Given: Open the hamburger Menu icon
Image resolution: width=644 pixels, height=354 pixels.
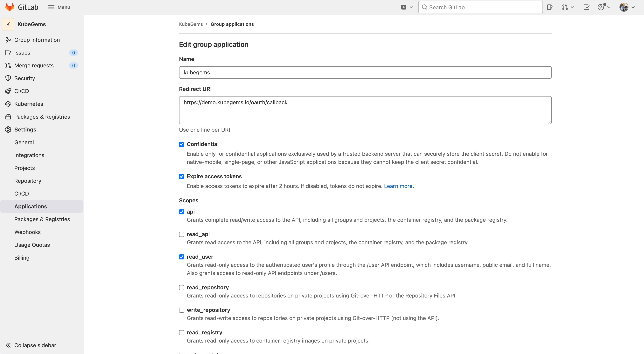Looking at the screenshot, I should (x=51, y=7).
